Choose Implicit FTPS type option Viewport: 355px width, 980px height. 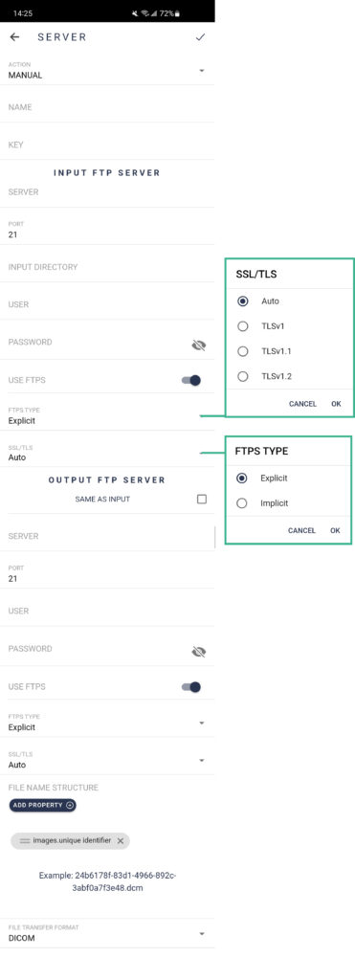point(242,503)
